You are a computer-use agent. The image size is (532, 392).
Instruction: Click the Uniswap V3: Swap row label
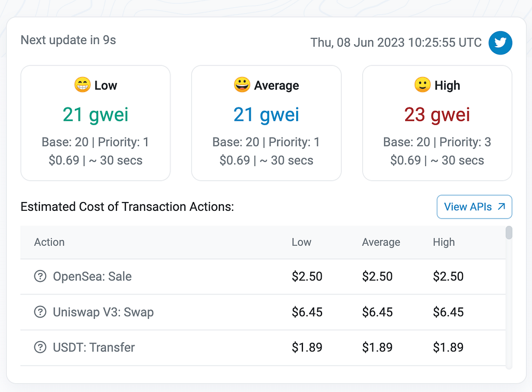point(103,312)
